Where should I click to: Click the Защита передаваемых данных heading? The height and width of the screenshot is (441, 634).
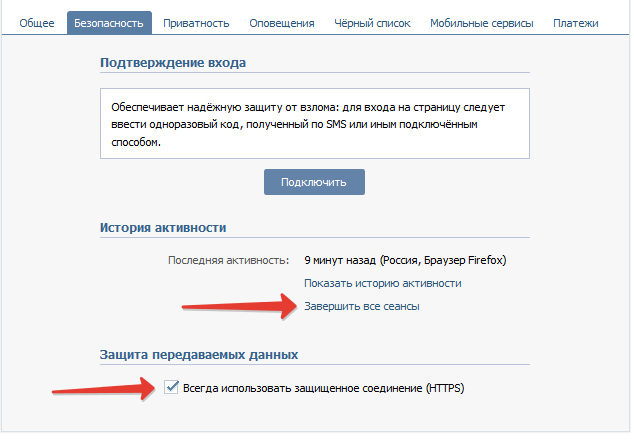coord(200,354)
